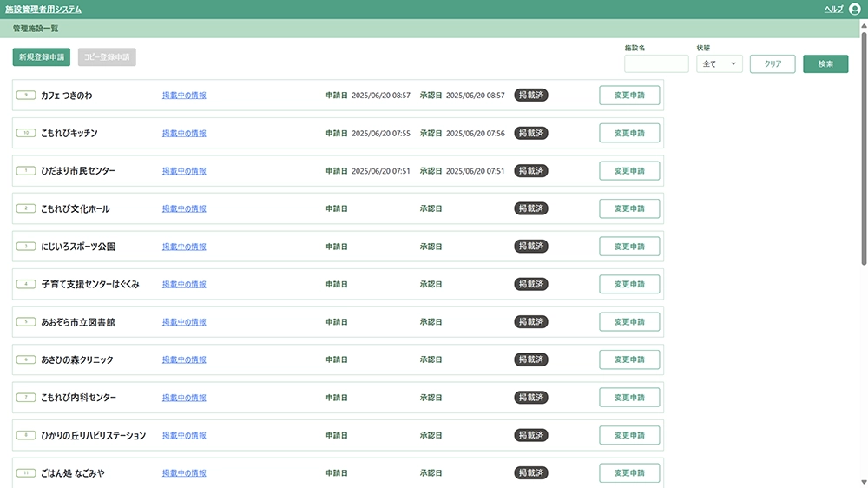
Task: Open 掲載中の情報 for あさひの森クリニック
Action: tap(184, 359)
